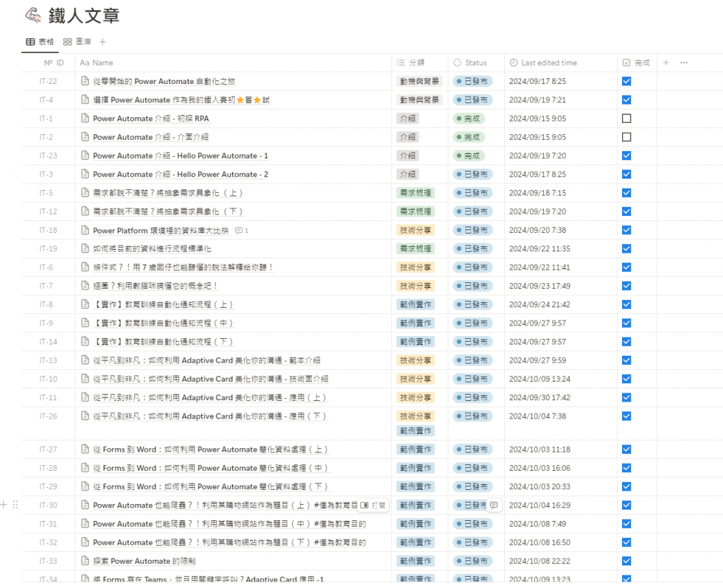Image resolution: width=723 pixels, height=588 pixels.
Task: Uncheck 完成 checkbox for IT-22
Action: click(626, 81)
